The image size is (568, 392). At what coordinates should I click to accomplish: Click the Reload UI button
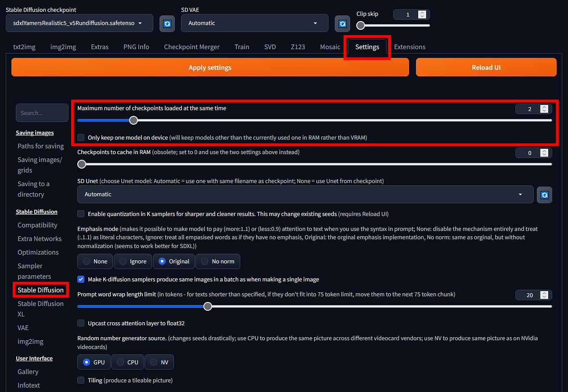point(486,68)
